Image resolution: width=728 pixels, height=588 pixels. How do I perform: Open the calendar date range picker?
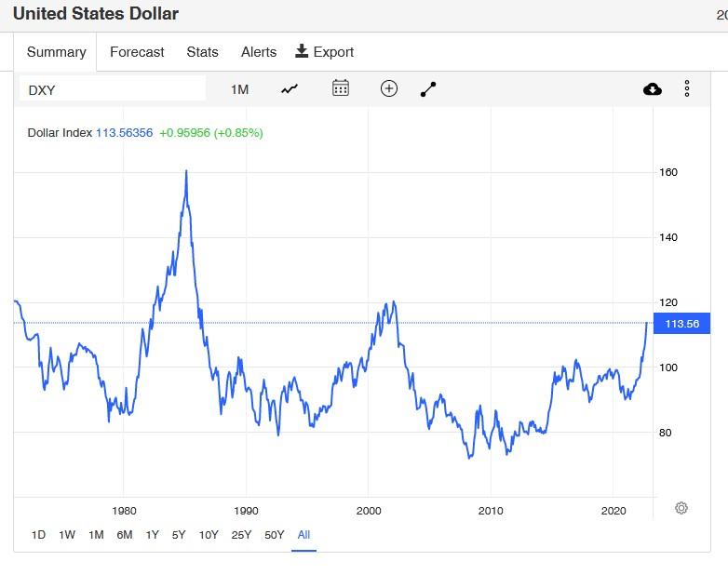(x=341, y=88)
